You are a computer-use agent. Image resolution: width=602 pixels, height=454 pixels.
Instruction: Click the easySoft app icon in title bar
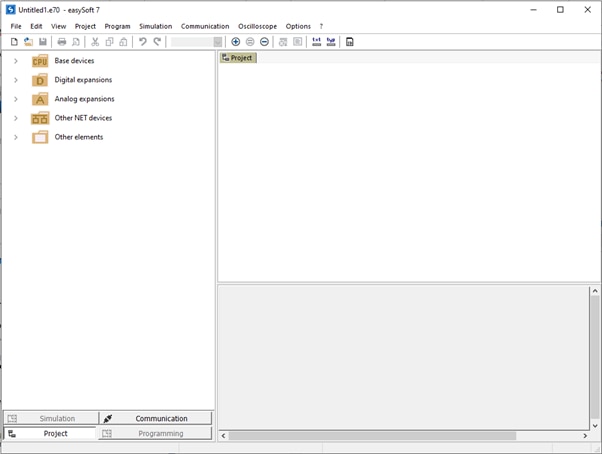tap(10, 10)
